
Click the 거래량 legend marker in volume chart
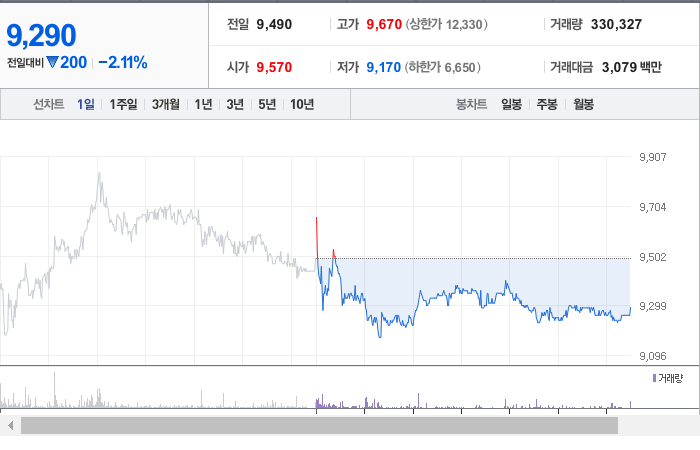tap(654, 379)
